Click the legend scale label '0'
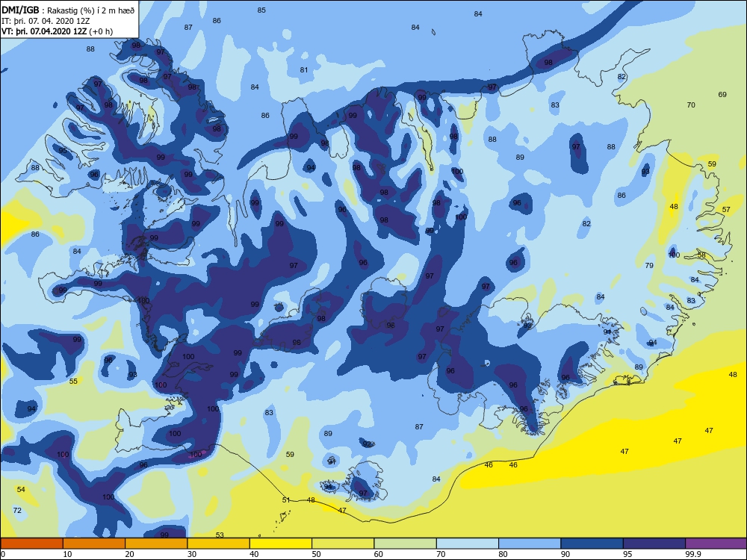 pos(3,554)
